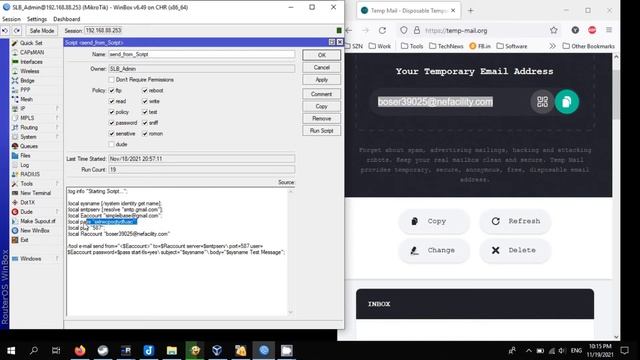Open Dot1X menu entry
The height and width of the screenshot is (360, 640).
pyautogui.click(x=27, y=202)
